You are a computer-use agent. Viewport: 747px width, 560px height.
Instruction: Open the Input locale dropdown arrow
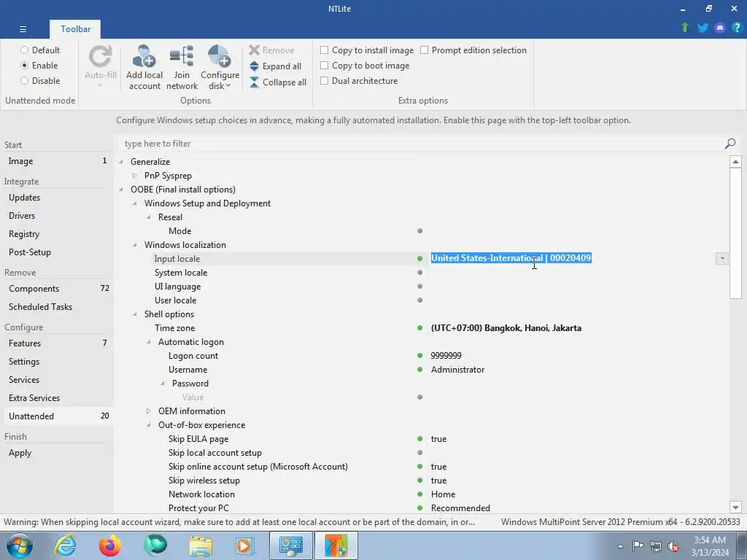coord(721,259)
